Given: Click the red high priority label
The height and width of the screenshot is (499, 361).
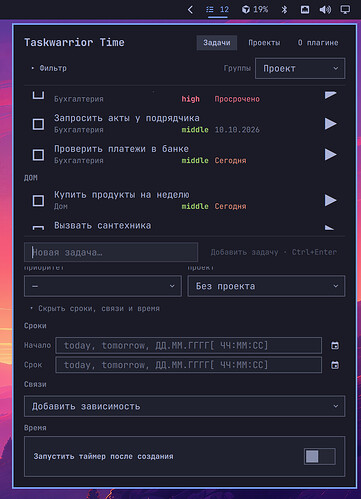Looking at the screenshot, I should (x=190, y=99).
